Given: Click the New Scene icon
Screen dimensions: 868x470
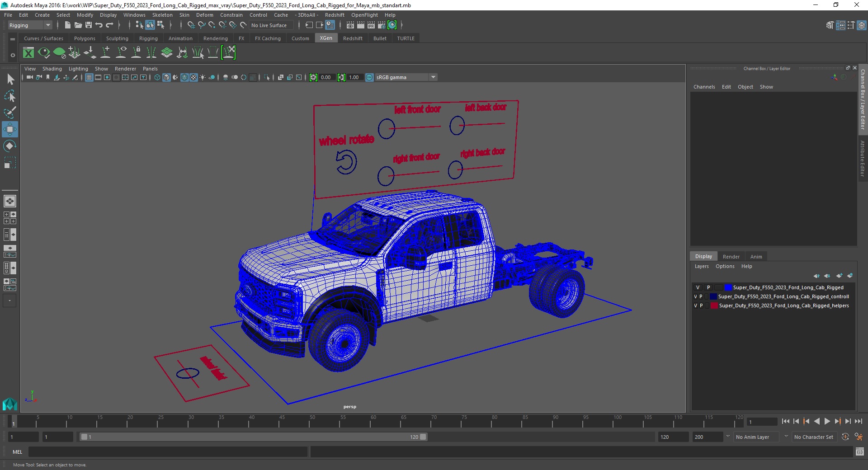Looking at the screenshot, I should point(67,25).
